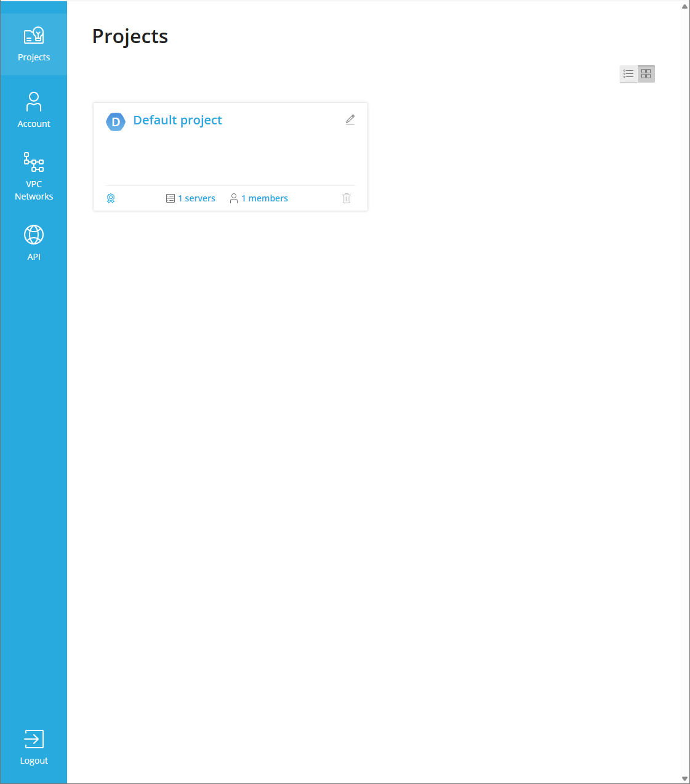Switch to grid view layout
The width and height of the screenshot is (690, 784).
coord(646,74)
